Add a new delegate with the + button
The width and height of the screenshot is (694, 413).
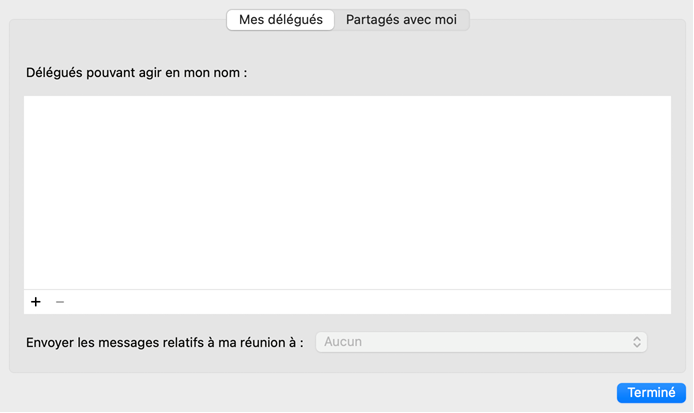tap(36, 302)
